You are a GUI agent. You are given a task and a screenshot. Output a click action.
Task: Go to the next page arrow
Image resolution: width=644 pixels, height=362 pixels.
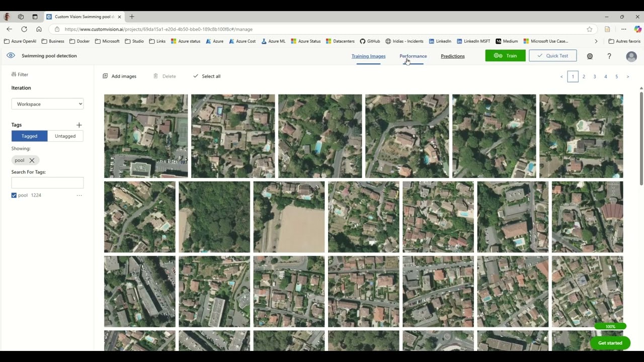click(x=628, y=76)
